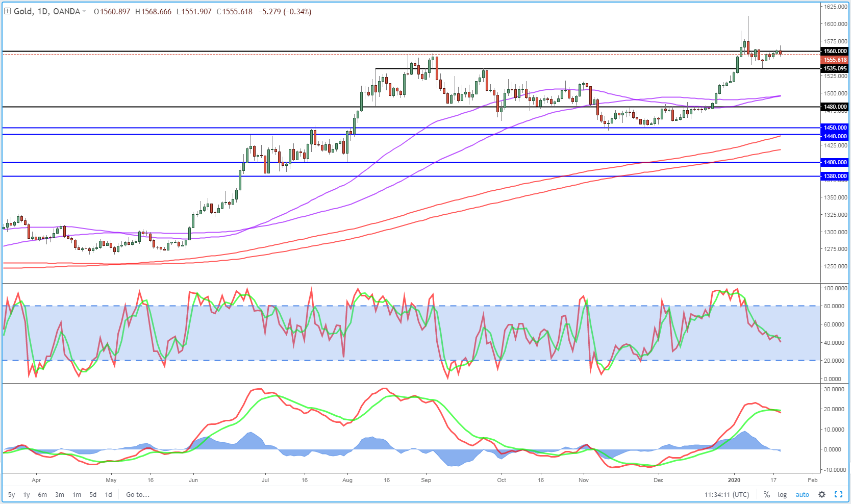Click the Apr label on time axis
The width and height of the screenshot is (851, 504).
(x=36, y=480)
